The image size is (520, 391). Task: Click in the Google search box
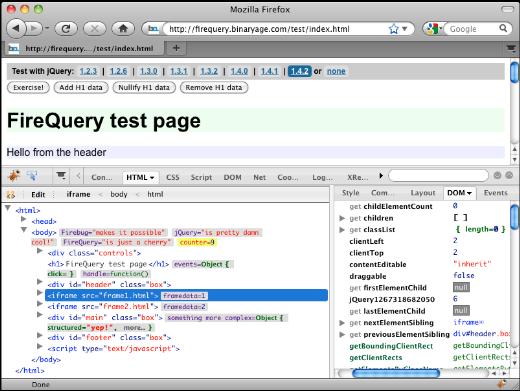(x=472, y=29)
